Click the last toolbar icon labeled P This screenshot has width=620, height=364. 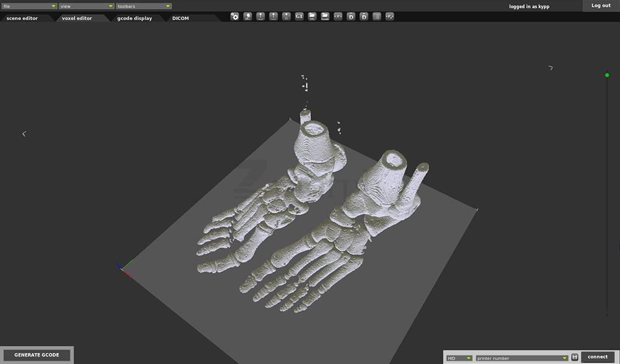[389, 17]
